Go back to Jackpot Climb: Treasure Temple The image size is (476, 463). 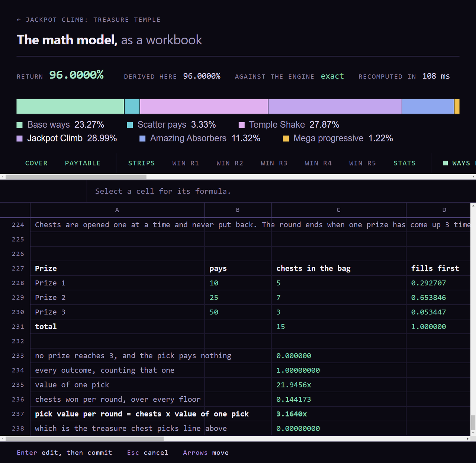point(89,20)
